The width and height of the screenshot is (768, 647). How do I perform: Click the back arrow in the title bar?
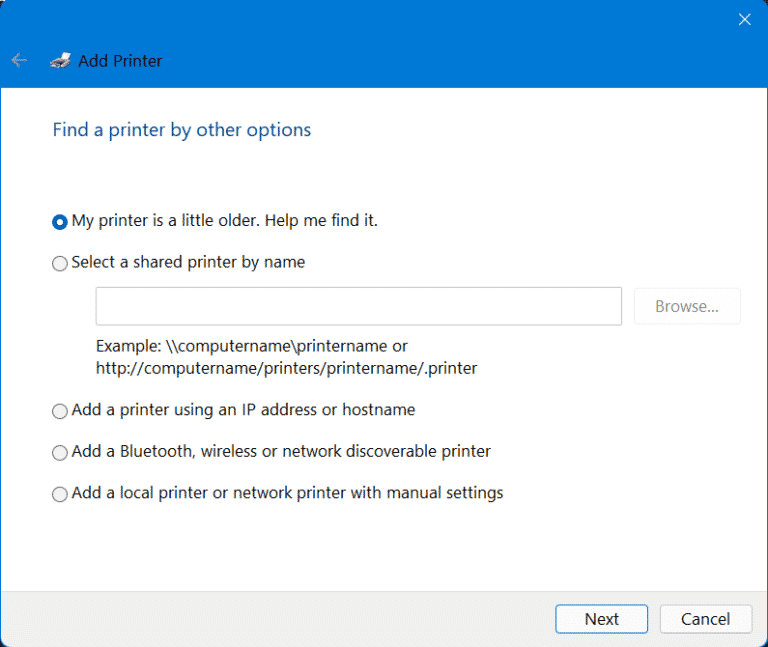pyautogui.click(x=20, y=60)
